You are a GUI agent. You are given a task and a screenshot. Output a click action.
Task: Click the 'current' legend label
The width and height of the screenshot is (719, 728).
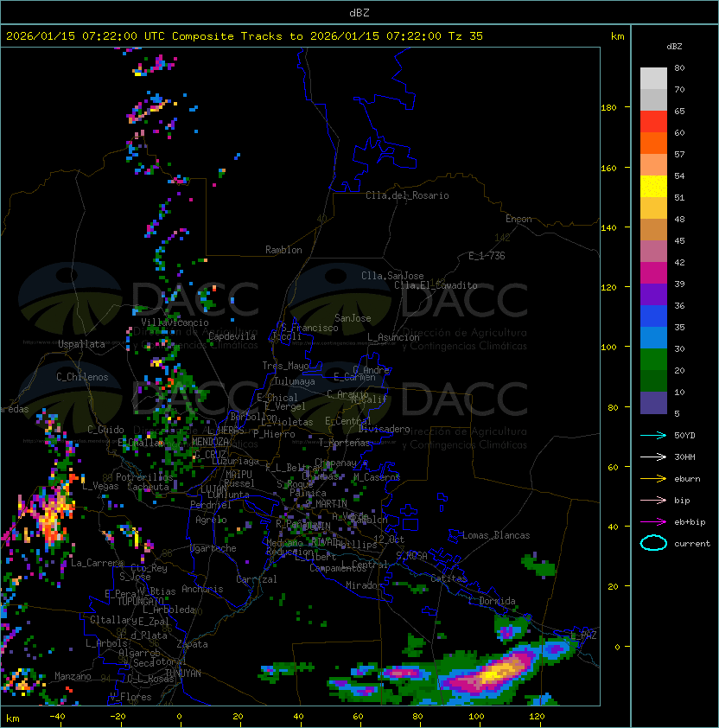pyautogui.click(x=692, y=544)
